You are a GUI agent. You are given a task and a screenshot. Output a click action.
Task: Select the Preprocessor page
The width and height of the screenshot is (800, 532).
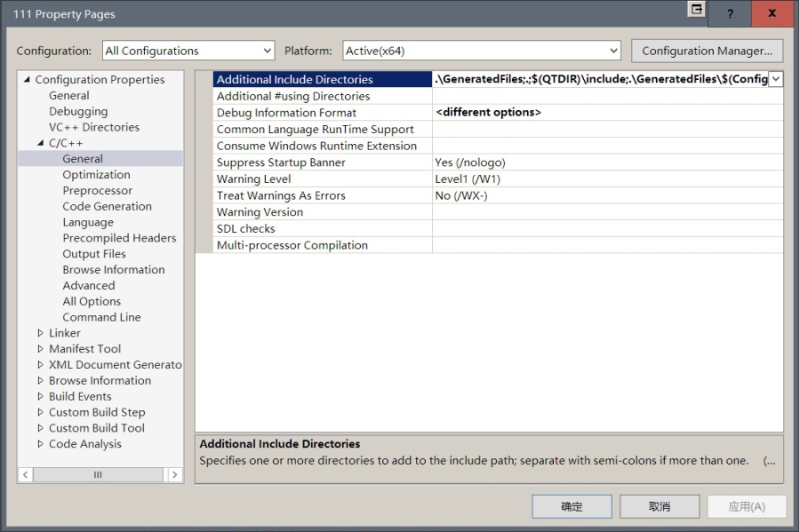98,190
